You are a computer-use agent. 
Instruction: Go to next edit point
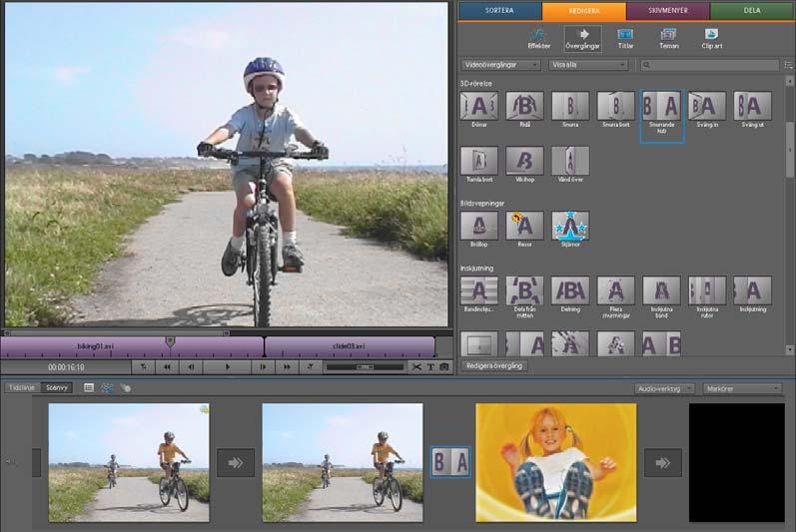311,366
